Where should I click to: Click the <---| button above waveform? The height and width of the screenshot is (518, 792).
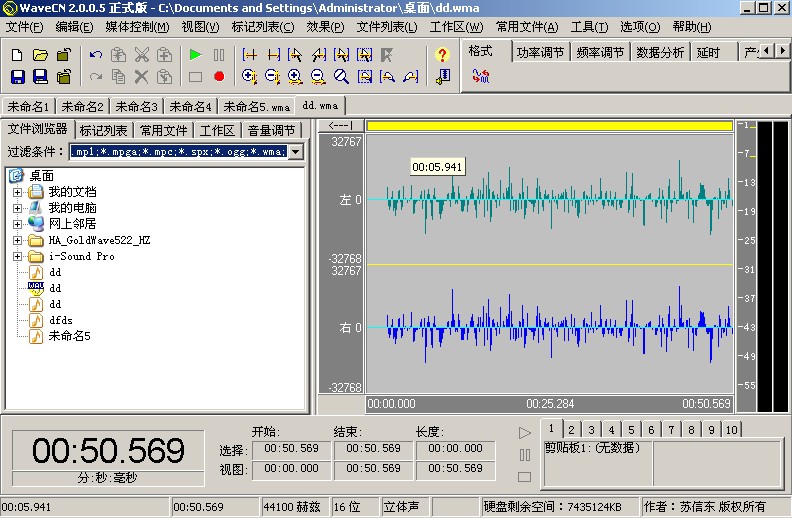(341, 125)
